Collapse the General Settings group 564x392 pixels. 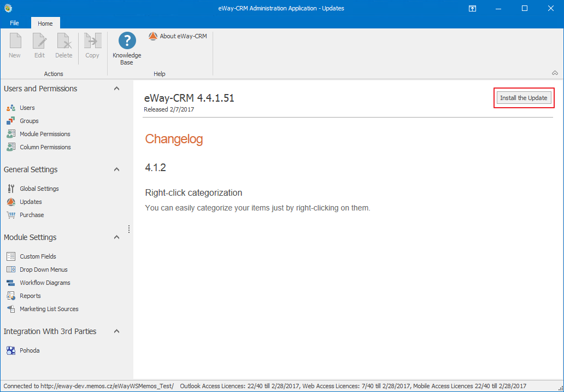(116, 169)
